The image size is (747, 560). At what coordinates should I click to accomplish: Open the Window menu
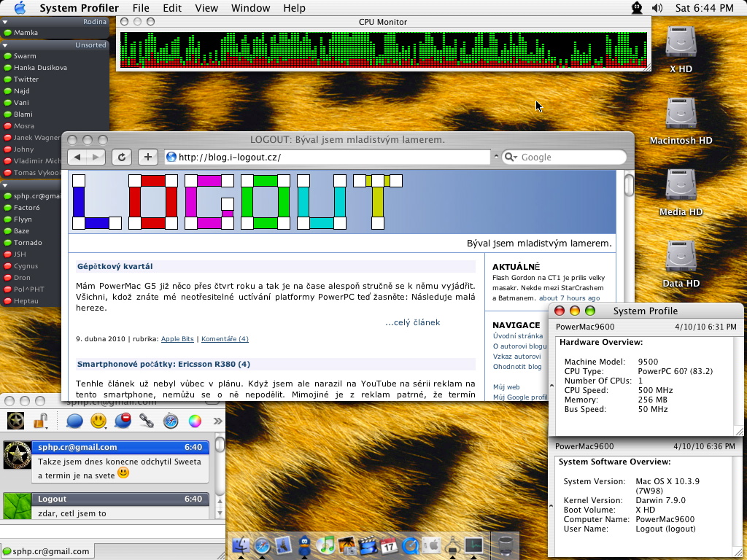(x=250, y=8)
